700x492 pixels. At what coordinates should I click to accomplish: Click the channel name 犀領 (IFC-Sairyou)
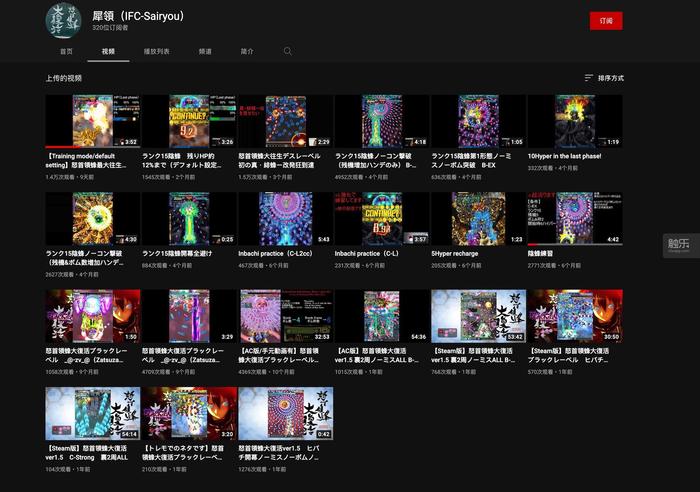(138, 16)
